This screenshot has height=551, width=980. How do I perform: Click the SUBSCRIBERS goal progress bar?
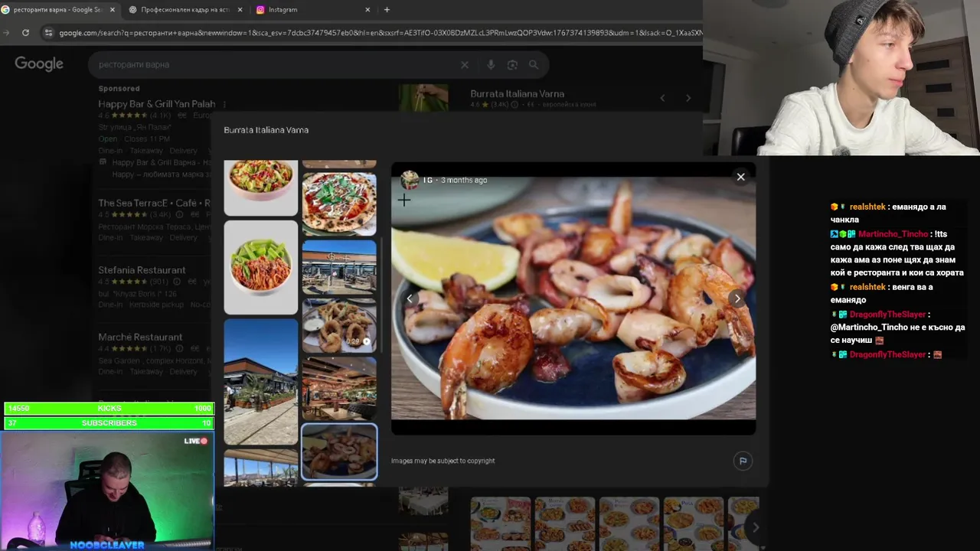click(109, 423)
